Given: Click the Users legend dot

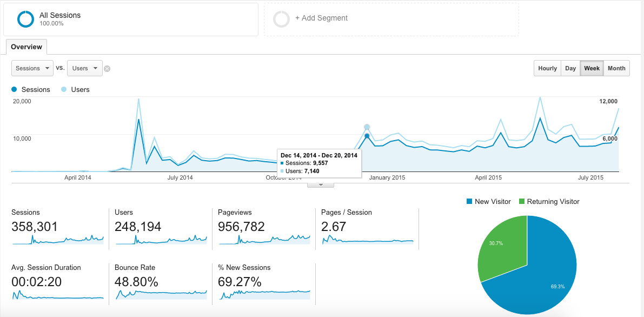Looking at the screenshot, I should click(64, 89).
